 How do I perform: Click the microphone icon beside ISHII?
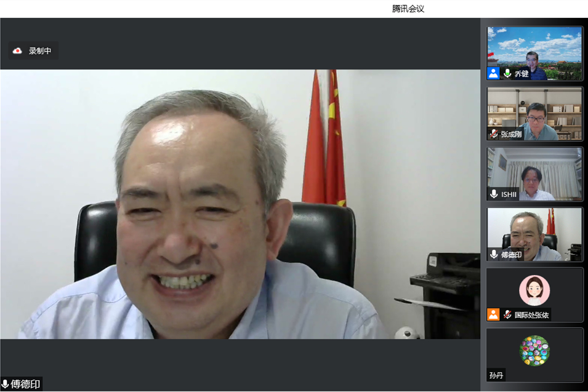tap(494, 194)
